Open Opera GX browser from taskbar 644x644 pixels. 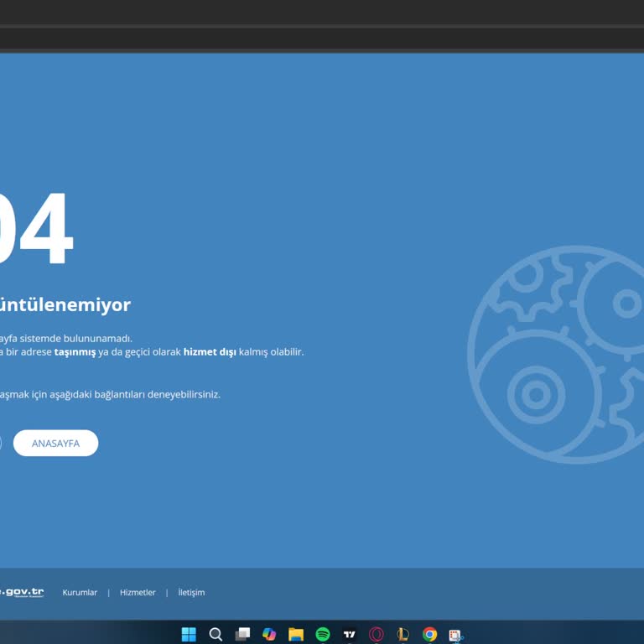377,634
